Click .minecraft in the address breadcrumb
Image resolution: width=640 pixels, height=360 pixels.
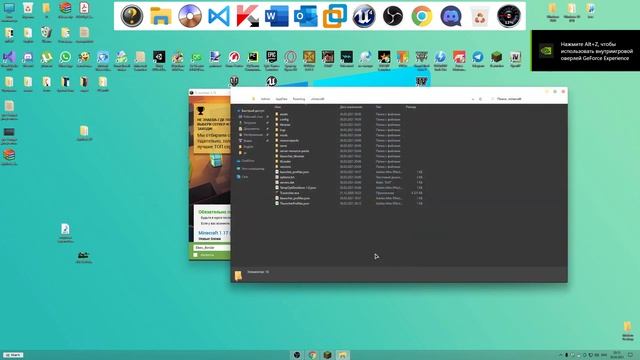tap(317, 99)
